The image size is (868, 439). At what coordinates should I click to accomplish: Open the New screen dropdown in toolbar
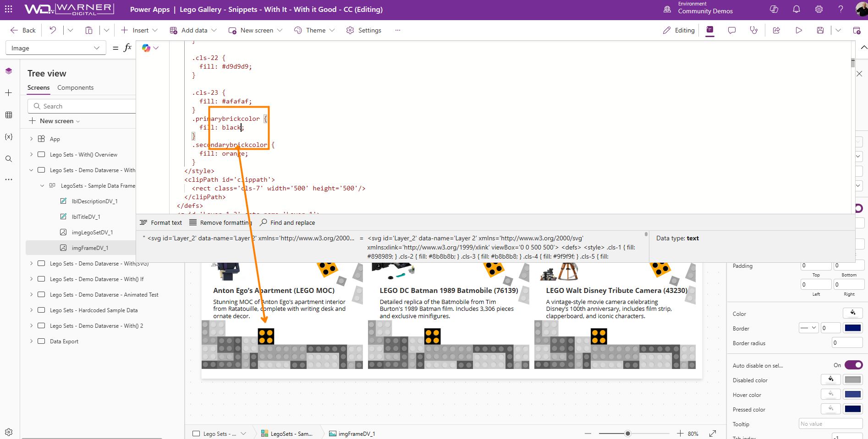click(x=256, y=30)
